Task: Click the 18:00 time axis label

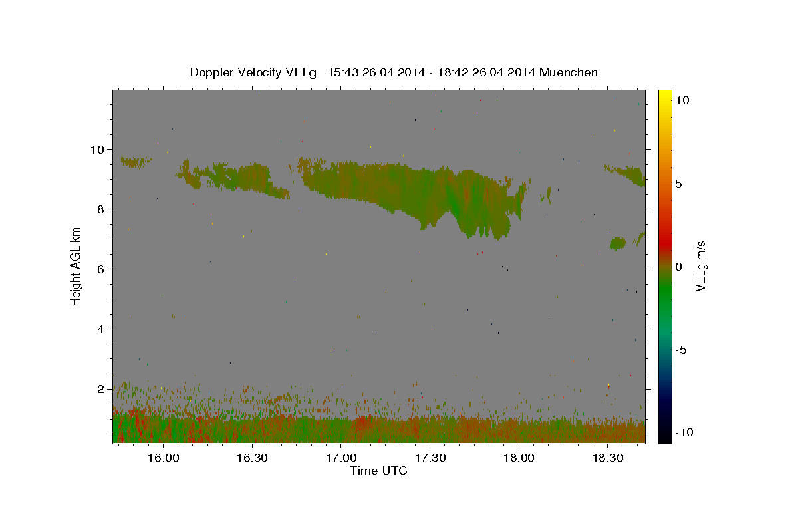Action: [x=519, y=458]
